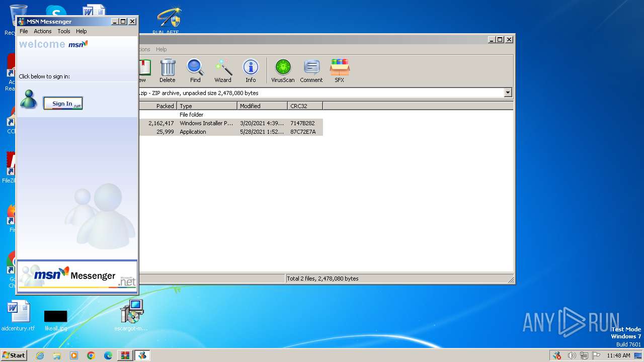Switch to WinRAR taskbar button
This screenshot has width=644, height=362.
pos(125,355)
